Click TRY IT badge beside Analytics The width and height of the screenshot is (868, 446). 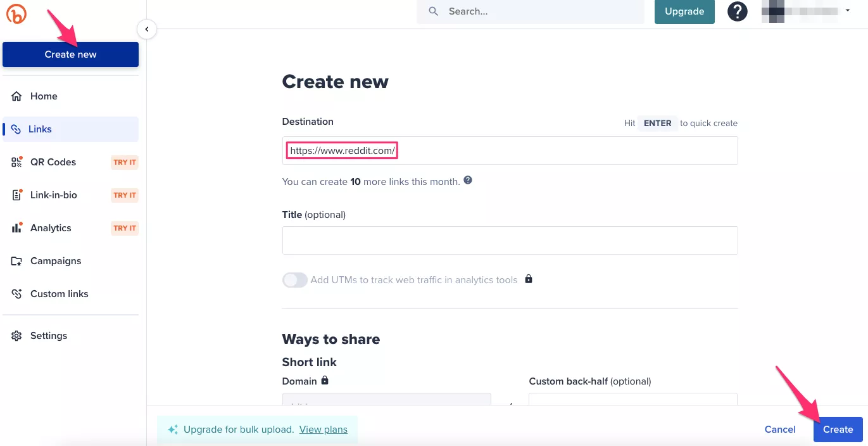[x=125, y=228]
